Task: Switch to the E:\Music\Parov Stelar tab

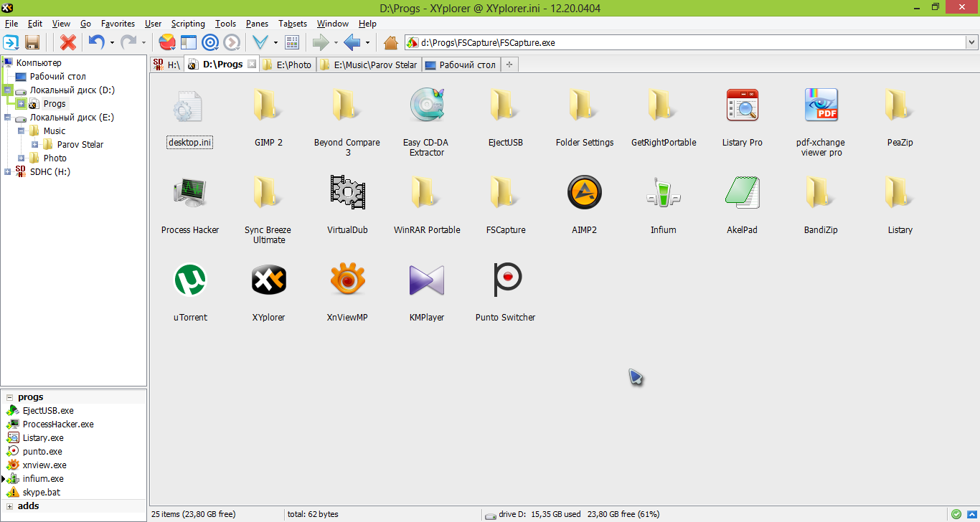Action: pyautogui.click(x=369, y=65)
